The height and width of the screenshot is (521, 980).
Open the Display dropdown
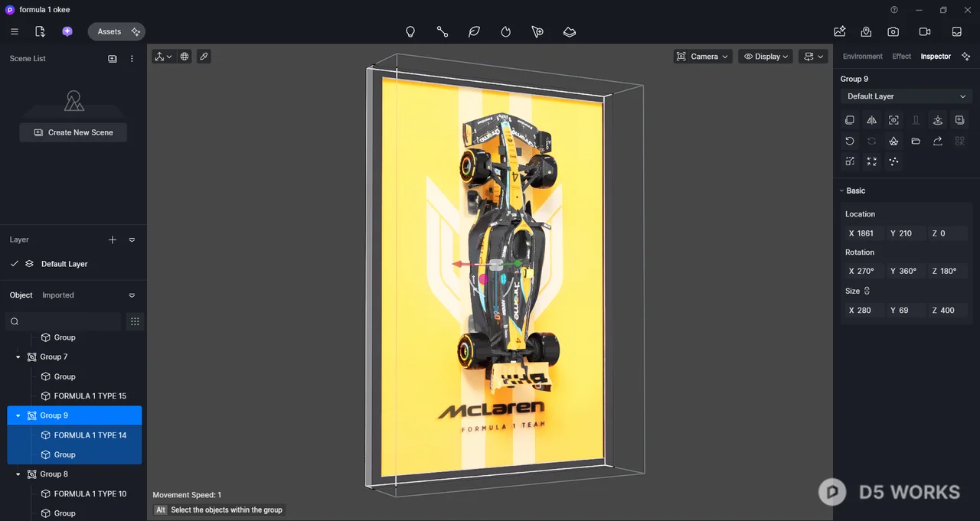pyautogui.click(x=766, y=57)
